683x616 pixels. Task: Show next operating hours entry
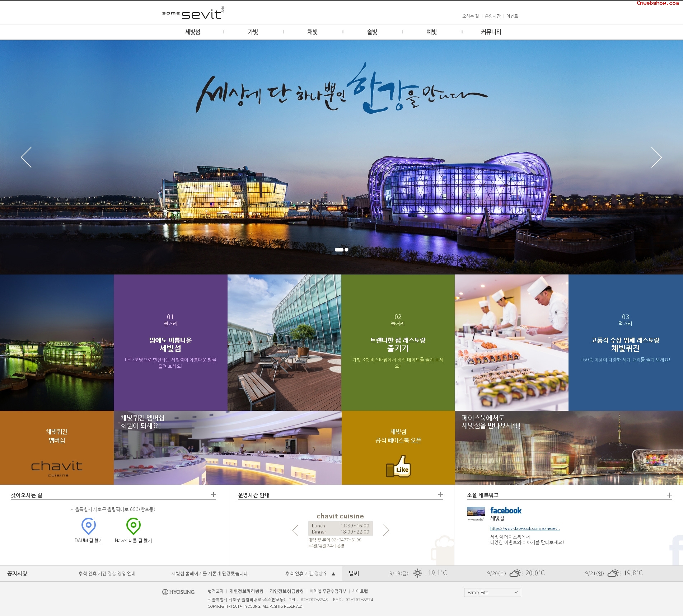click(x=386, y=530)
